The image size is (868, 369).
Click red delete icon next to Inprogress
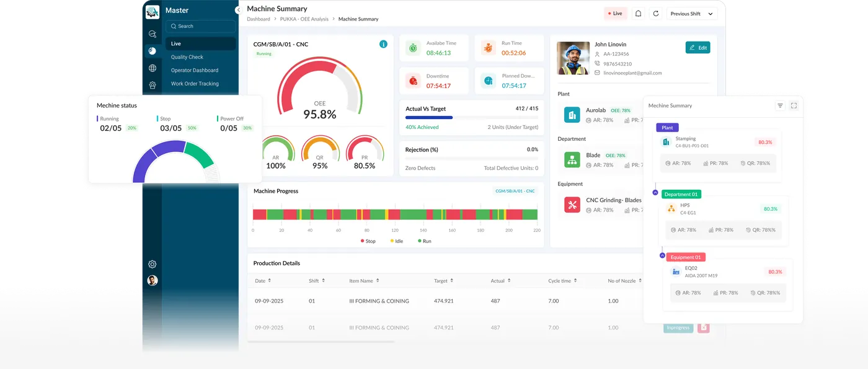(703, 327)
